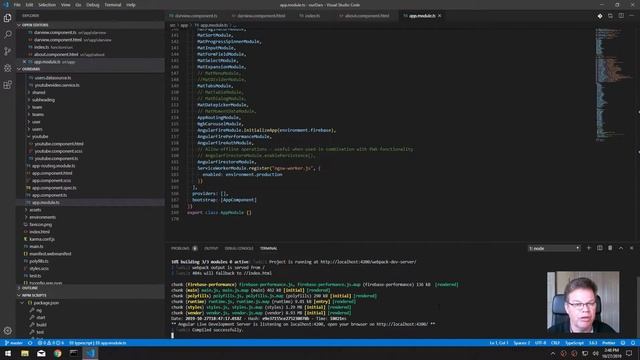Open the terminal selector dropdown showing node
This screenshot has height=360, width=640.
pyautogui.click(x=554, y=248)
